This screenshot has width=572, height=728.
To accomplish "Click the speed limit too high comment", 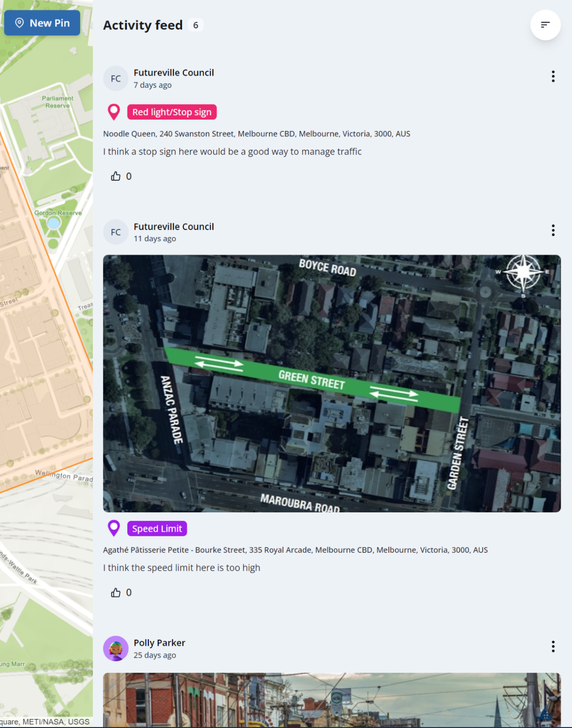I will (x=182, y=568).
